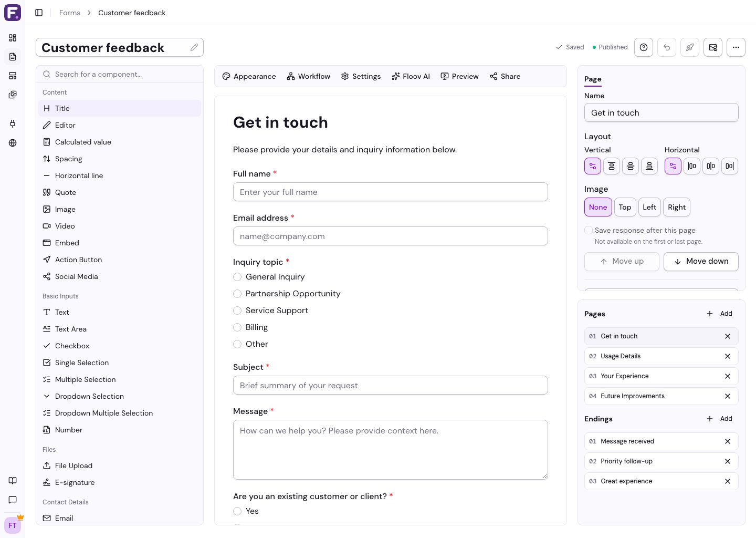The width and height of the screenshot is (756, 538).
Task: Click the Full name input field
Action: 391,192
